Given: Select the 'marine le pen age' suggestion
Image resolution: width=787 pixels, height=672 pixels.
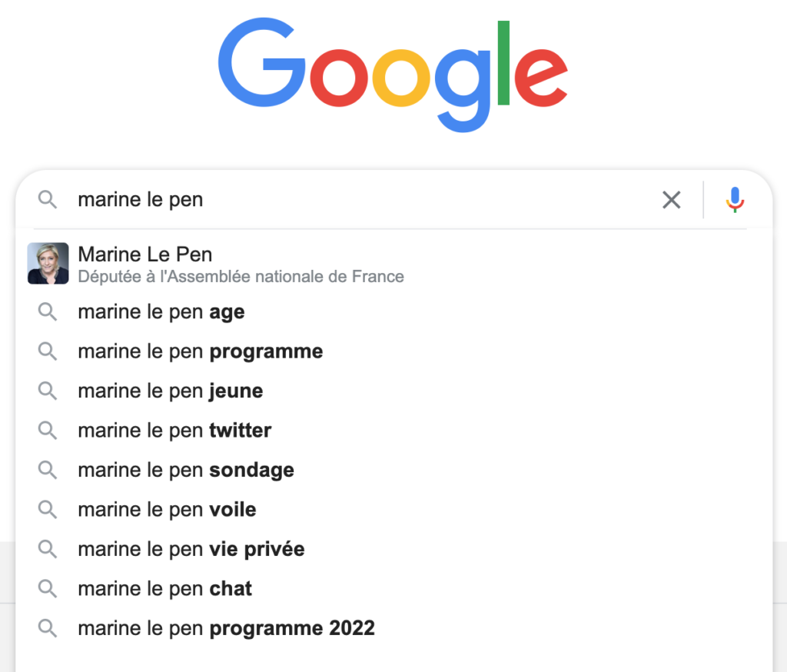Looking at the screenshot, I should tap(394, 312).
